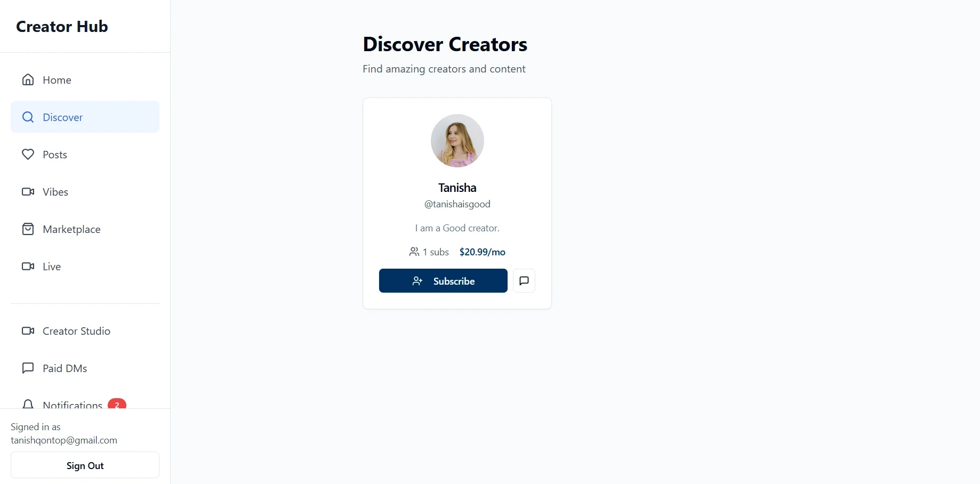Click the Discover magnifier icon
This screenshot has width=980, height=484.
28,117
